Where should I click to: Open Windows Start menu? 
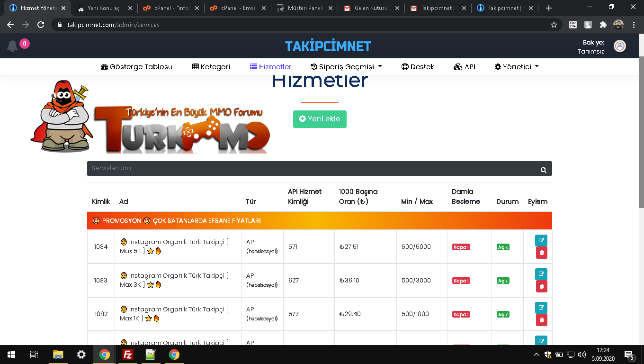[11, 355]
